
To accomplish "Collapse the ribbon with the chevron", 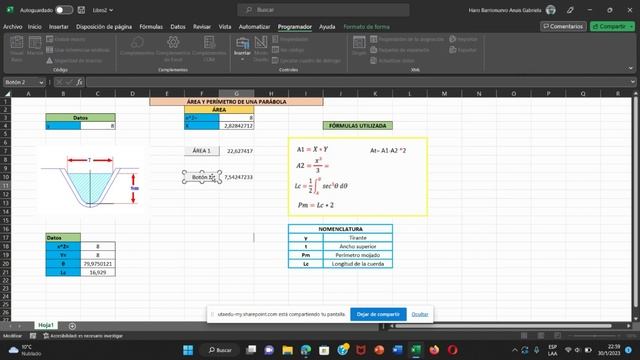I will coord(631,68).
